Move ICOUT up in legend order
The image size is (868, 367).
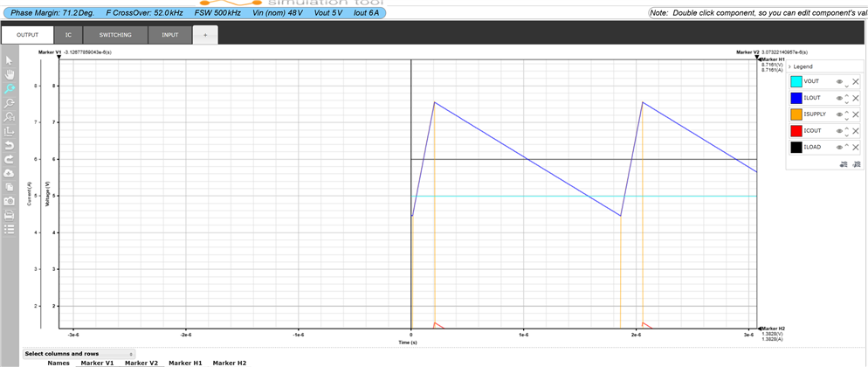[846, 128]
